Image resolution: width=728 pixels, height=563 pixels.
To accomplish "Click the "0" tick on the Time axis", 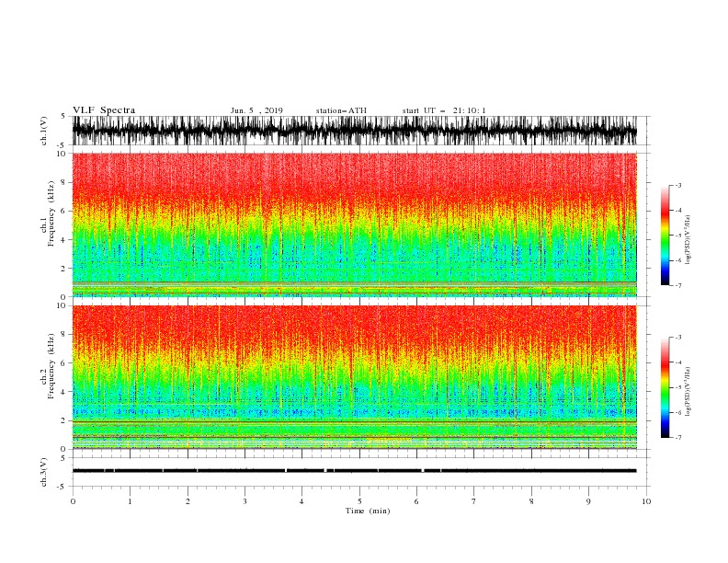I will coord(73,501).
